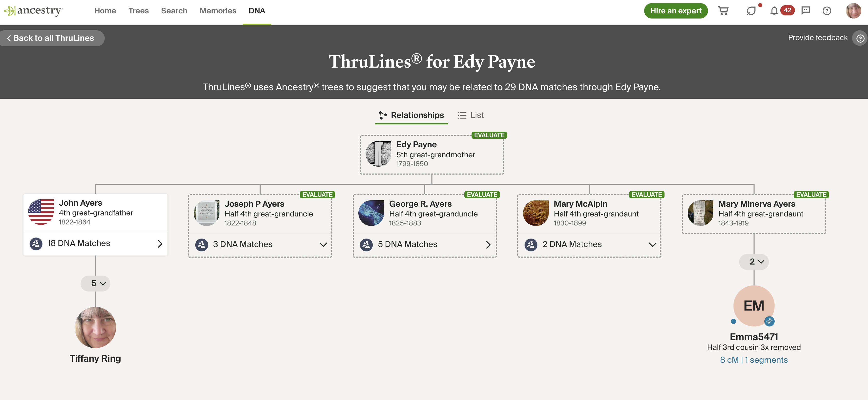Click the help question mark icon in header
This screenshot has height=400, width=868.
click(x=827, y=11)
